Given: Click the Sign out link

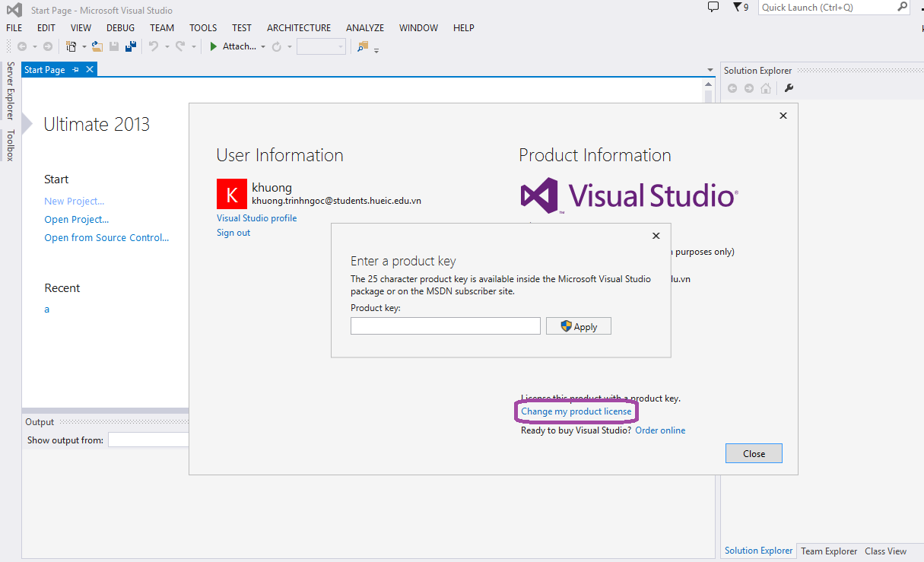Looking at the screenshot, I should coord(233,233).
